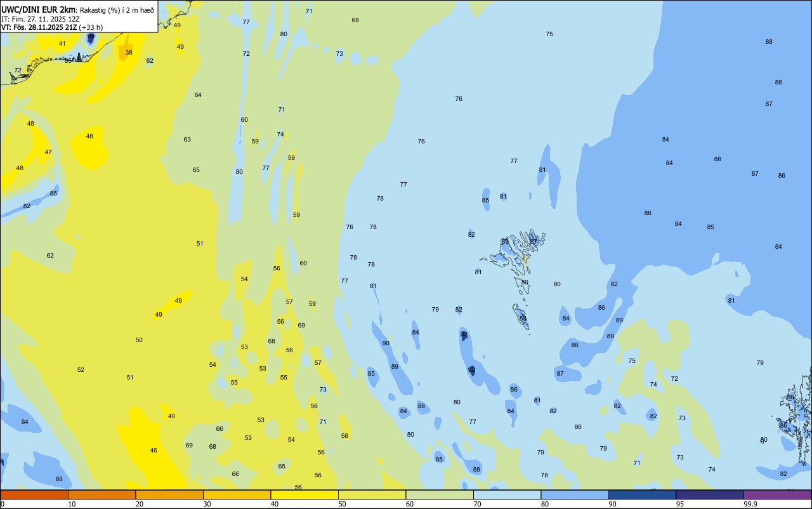Image resolution: width=812 pixels, height=509 pixels.
Task: Select the map humidity value '41'
Action: pos(62,44)
